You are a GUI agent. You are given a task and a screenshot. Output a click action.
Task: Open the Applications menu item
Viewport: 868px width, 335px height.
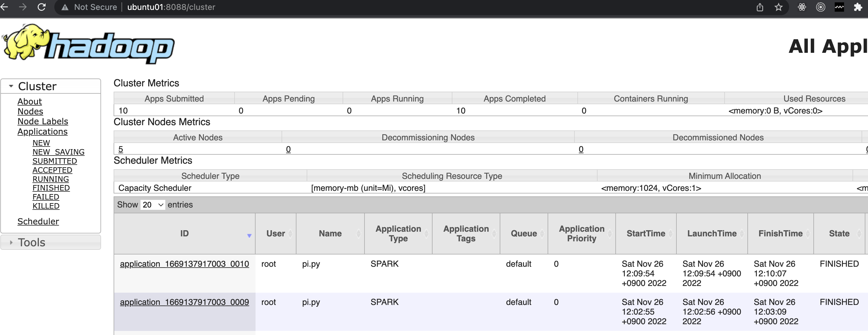tap(42, 132)
